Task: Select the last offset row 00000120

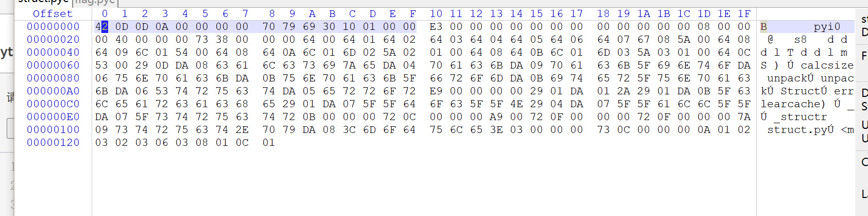Action: click(53, 143)
